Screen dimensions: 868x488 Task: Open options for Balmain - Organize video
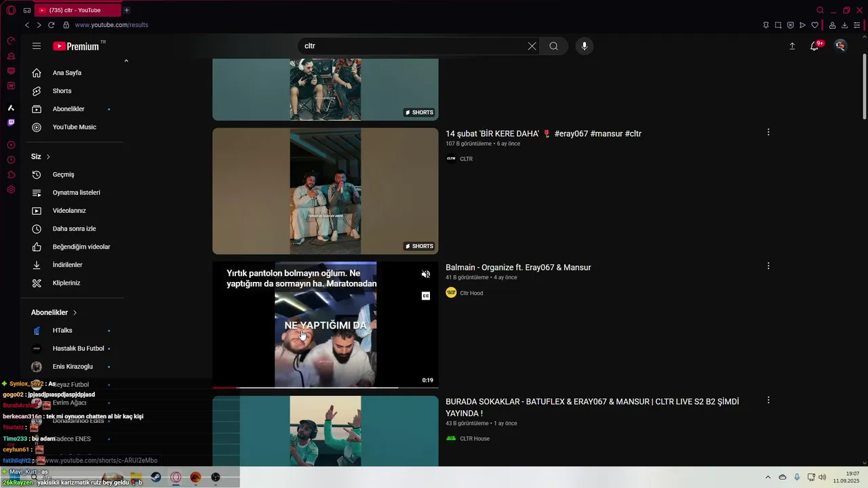[768, 266]
